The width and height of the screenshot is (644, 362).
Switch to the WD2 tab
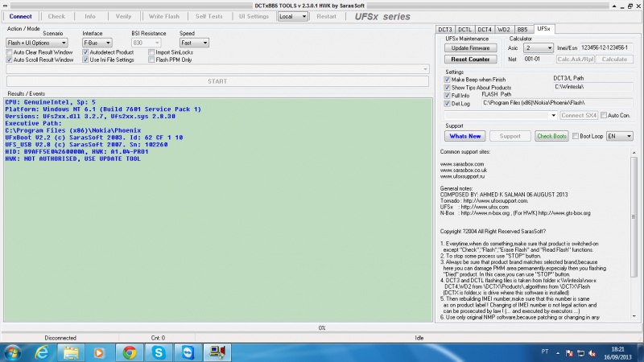504,30
